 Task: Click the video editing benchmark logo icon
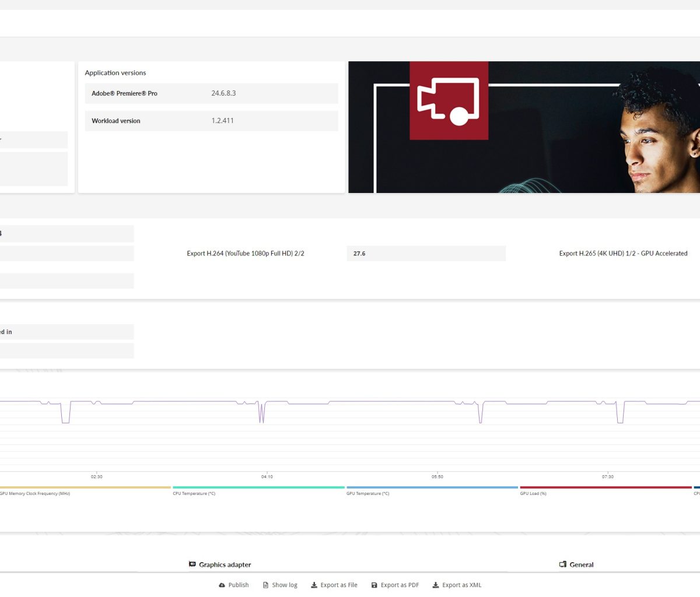pos(449,100)
